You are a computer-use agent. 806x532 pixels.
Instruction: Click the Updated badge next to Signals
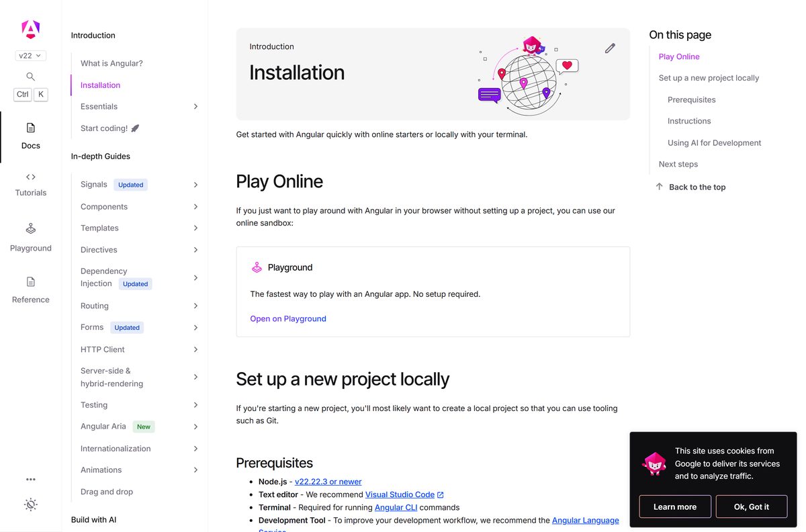tap(130, 185)
